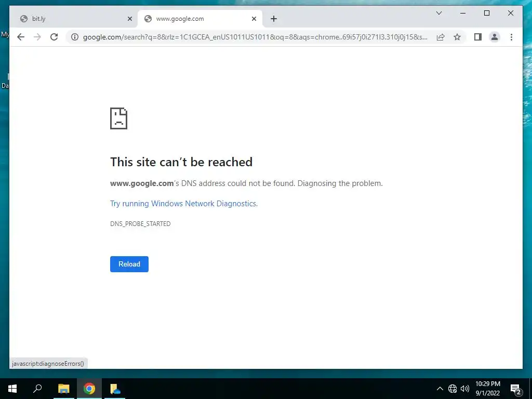Viewport: 532px width, 399px height.
Task: Open the Chrome profile avatar menu
Action: 495,37
